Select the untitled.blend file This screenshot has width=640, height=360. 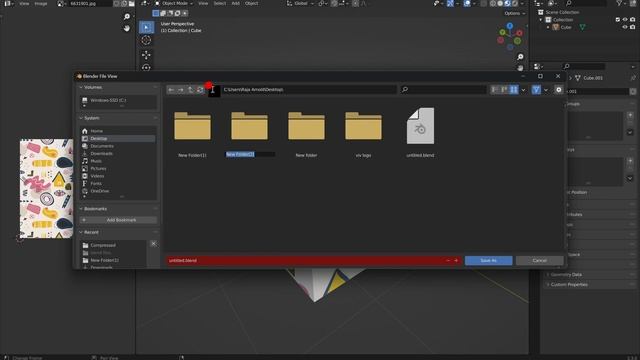click(420, 126)
